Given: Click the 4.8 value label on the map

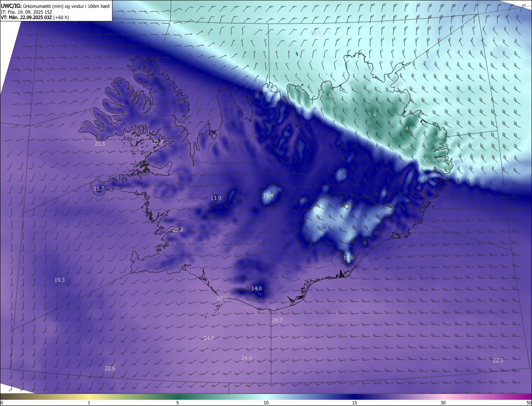Looking at the screenshot, I should click(409, 129).
